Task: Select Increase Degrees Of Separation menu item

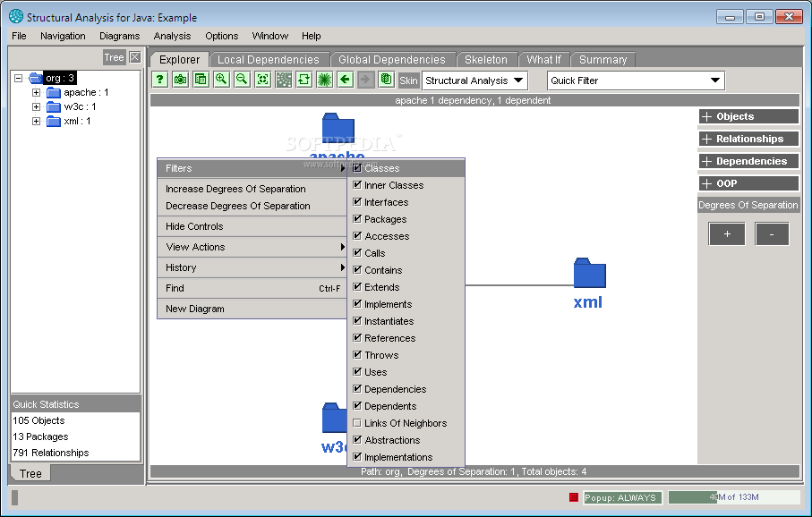Action: pos(252,189)
